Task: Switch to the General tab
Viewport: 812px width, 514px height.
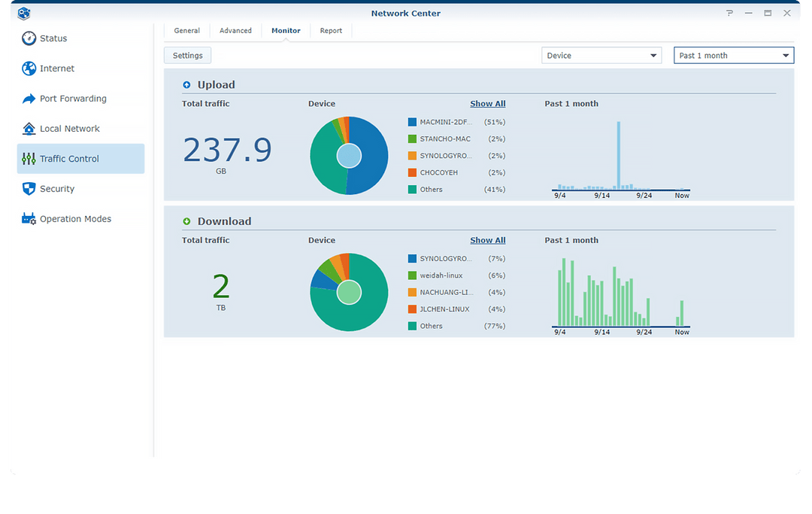Action: [x=186, y=31]
